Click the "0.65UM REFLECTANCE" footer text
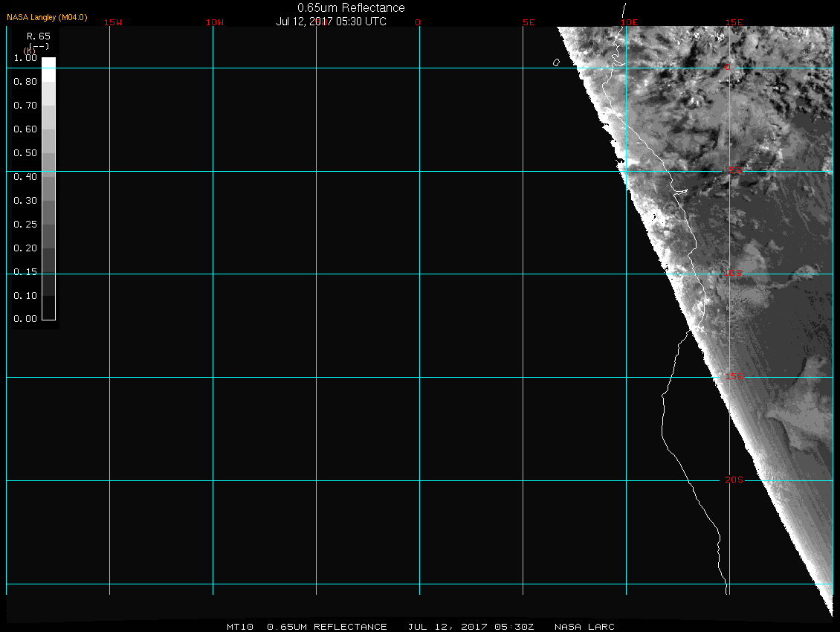 coord(327,627)
